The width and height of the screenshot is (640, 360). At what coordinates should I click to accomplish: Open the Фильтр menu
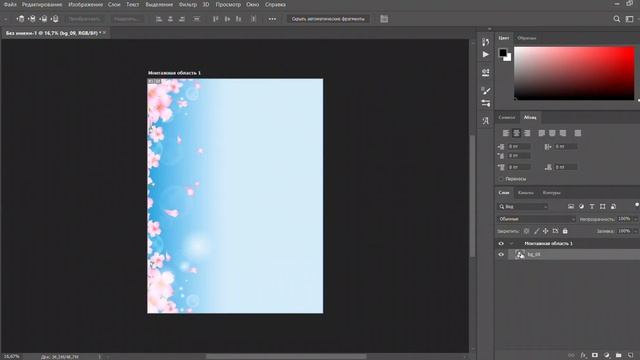tap(188, 4)
